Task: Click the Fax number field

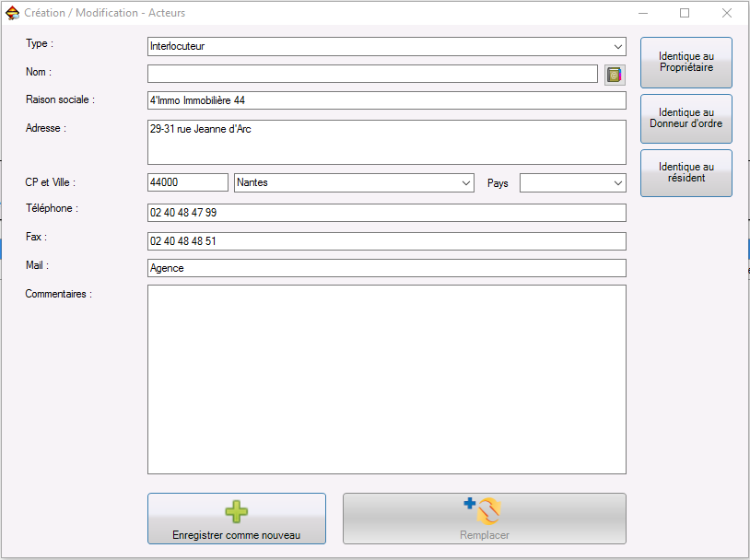Action: 386,241
